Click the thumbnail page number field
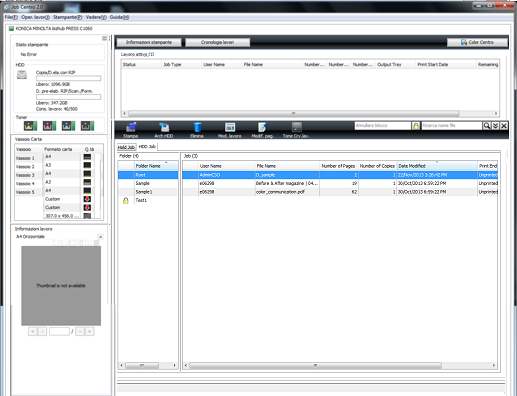The width and height of the screenshot is (517, 396). click(x=59, y=331)
